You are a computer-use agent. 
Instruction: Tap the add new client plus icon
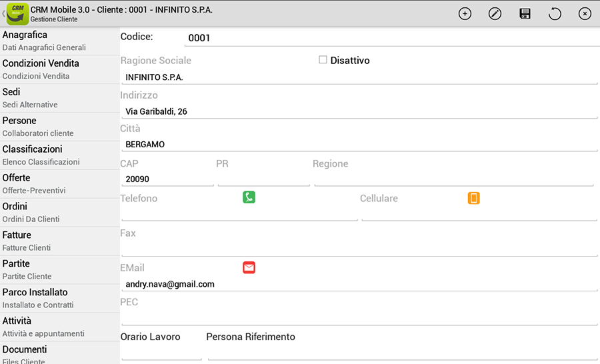coord(465,14)
